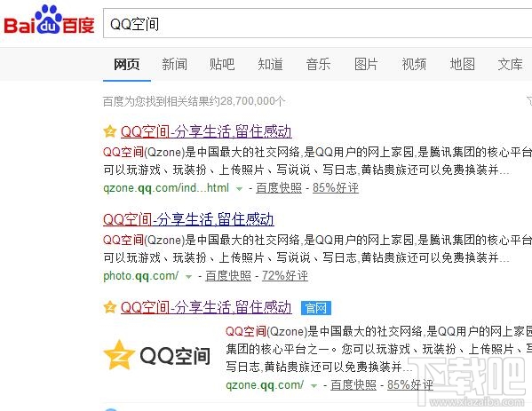Open 百度快照 for the 官网 result
Image resolution: width=532 pixels, height=411 pixels.
click(353, 385)
